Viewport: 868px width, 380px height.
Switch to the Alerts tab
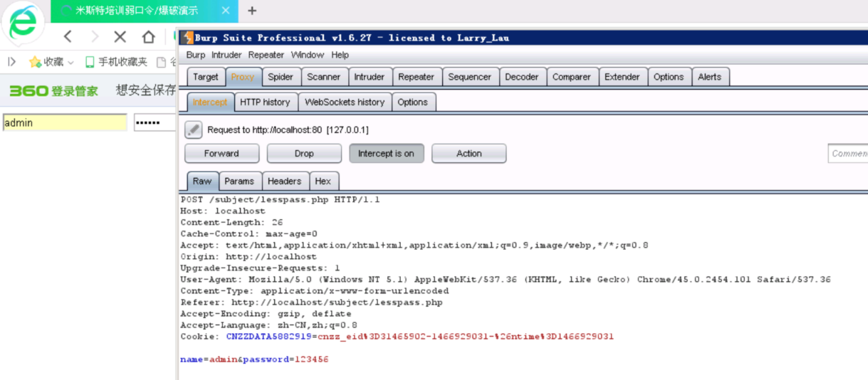pyautogui.click(x=709, y=77)
